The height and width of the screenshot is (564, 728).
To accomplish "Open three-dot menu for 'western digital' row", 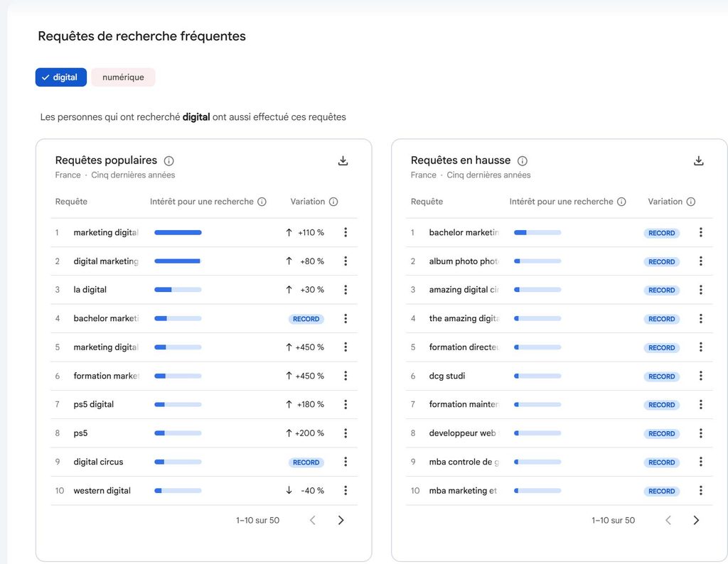I will (346, 491).
